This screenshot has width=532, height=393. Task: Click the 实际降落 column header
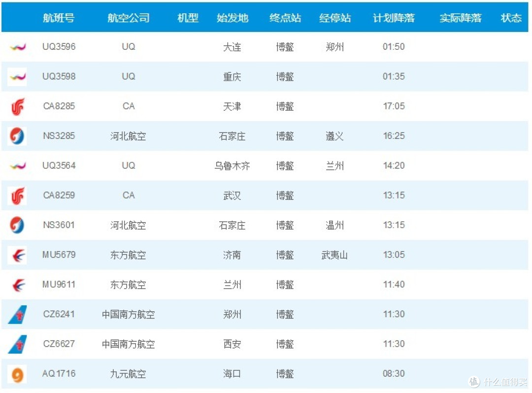tap(461, 18)
